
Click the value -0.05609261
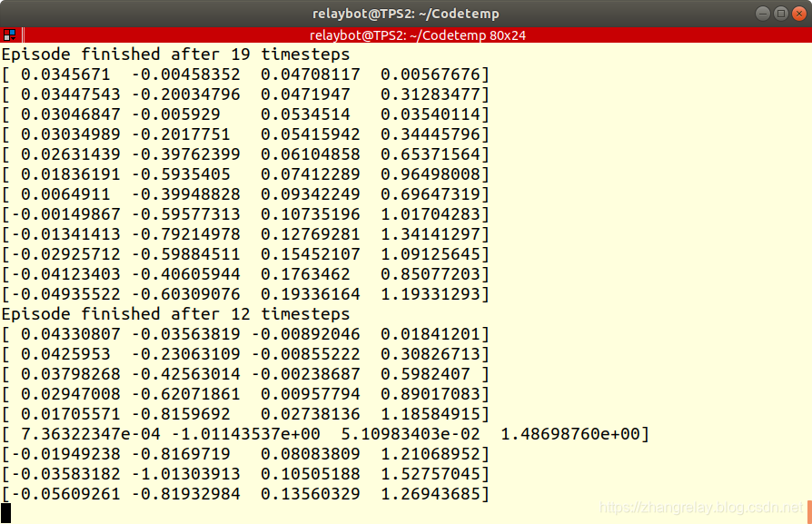coord(65,494)
